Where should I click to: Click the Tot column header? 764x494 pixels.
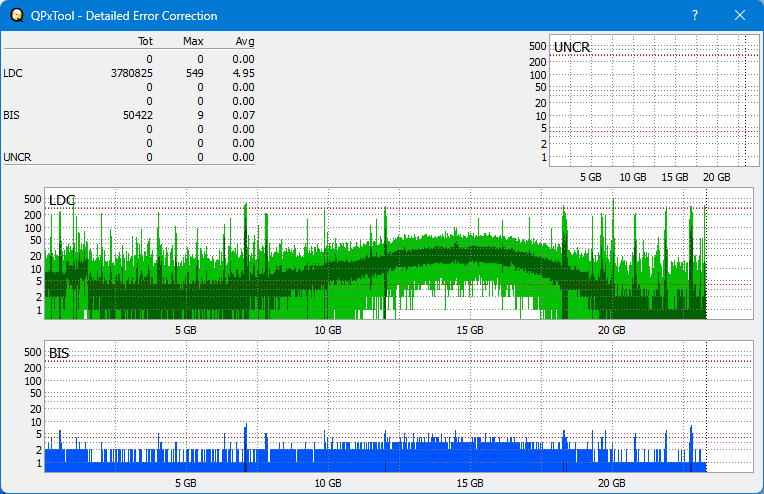[145, 41]
